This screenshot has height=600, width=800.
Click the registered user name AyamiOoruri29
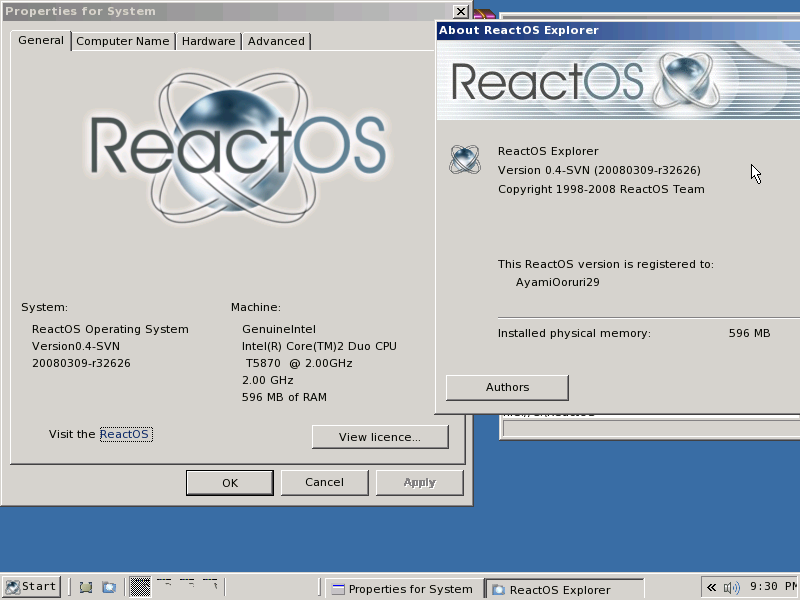pos(557,282)
